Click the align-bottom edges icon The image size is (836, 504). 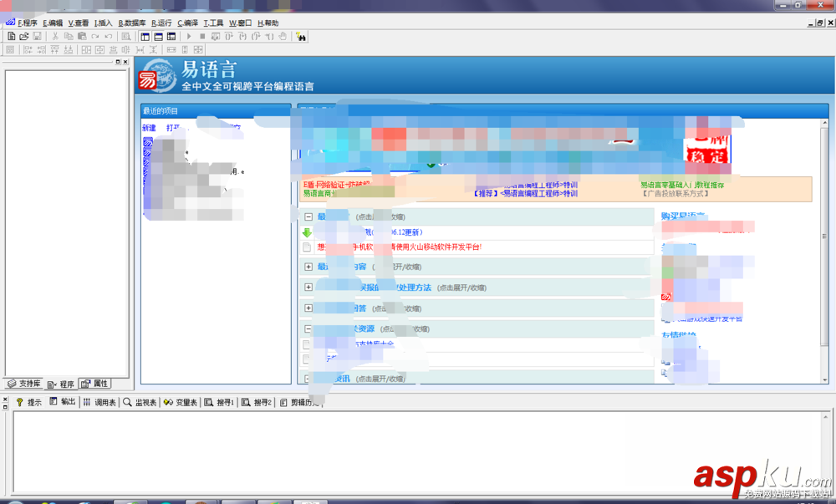69,49
